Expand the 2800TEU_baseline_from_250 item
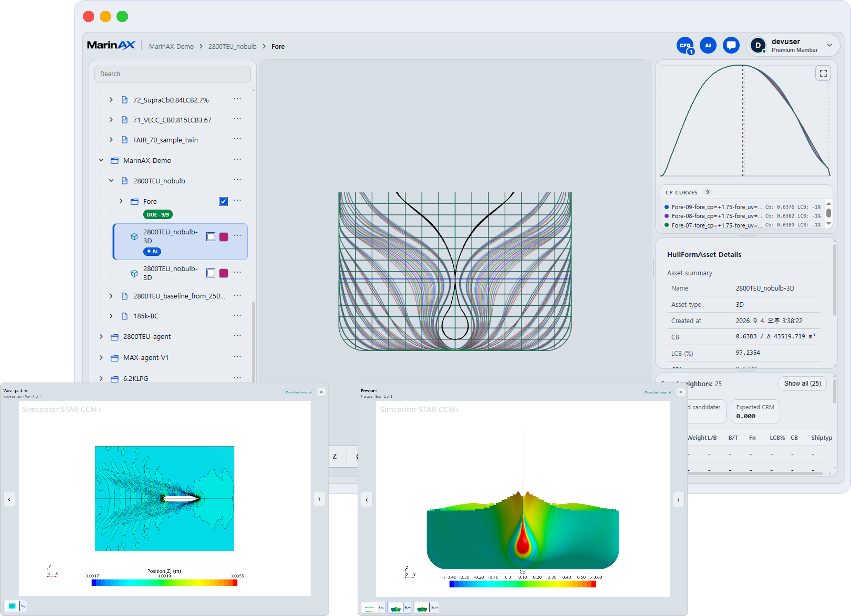Image resolution: width=851 pixels, height=616 pixels. coord(111,296)
